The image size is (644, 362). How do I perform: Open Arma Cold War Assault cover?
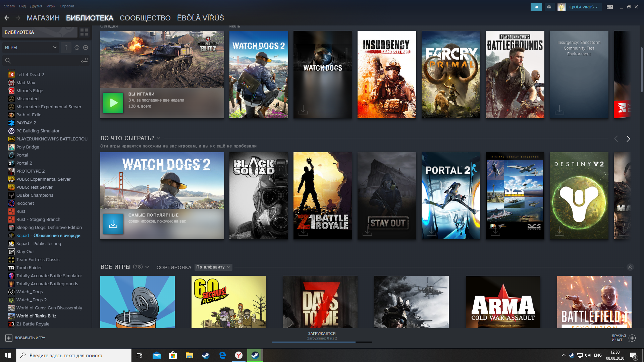tap(503, 302)
